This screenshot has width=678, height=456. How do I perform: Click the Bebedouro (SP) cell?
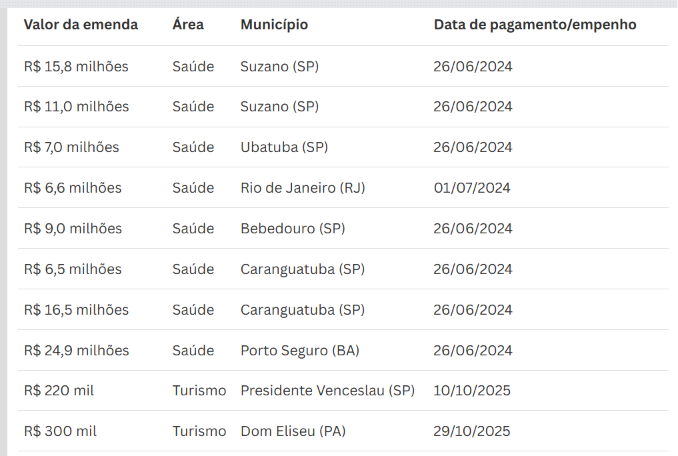tap(293, 228)
